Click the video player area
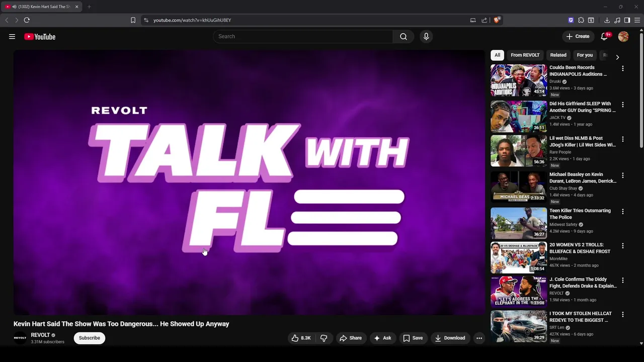The image size is (644, 362). click(x=249, y=183)
